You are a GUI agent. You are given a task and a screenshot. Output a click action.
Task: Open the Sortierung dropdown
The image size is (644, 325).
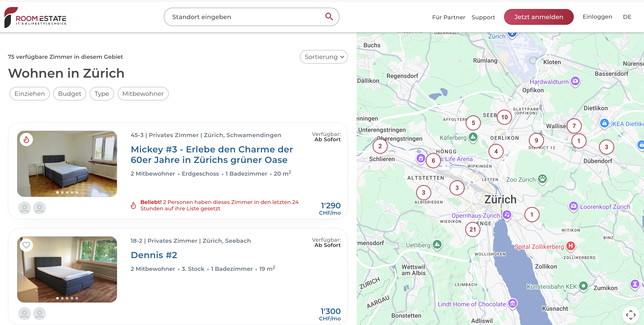(324, 57)
